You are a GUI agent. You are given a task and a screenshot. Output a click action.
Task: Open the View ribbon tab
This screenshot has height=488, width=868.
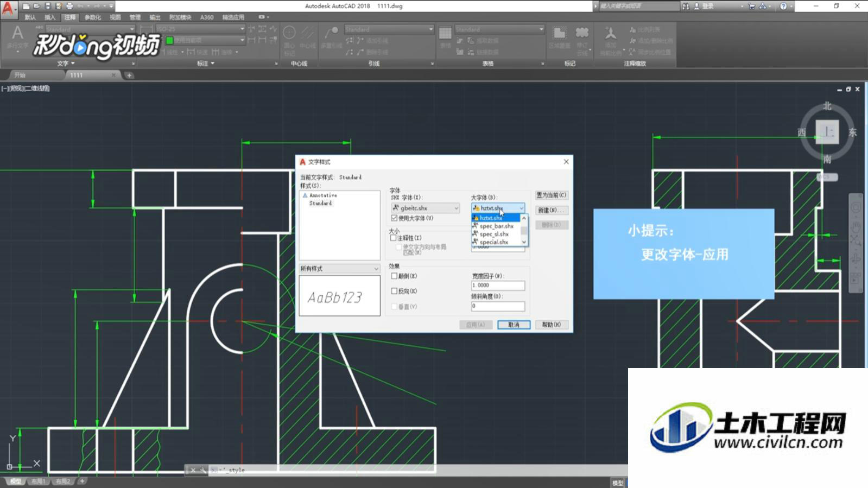pos(115,17)
